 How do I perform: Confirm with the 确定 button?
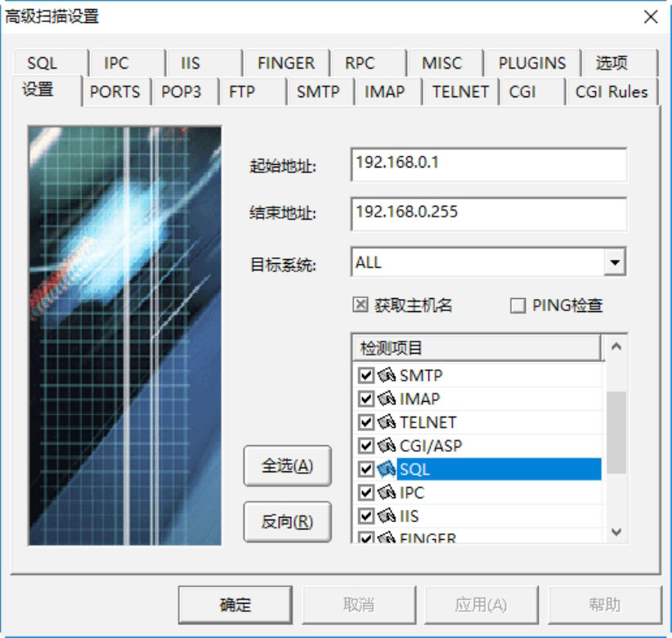pos(235,605)
